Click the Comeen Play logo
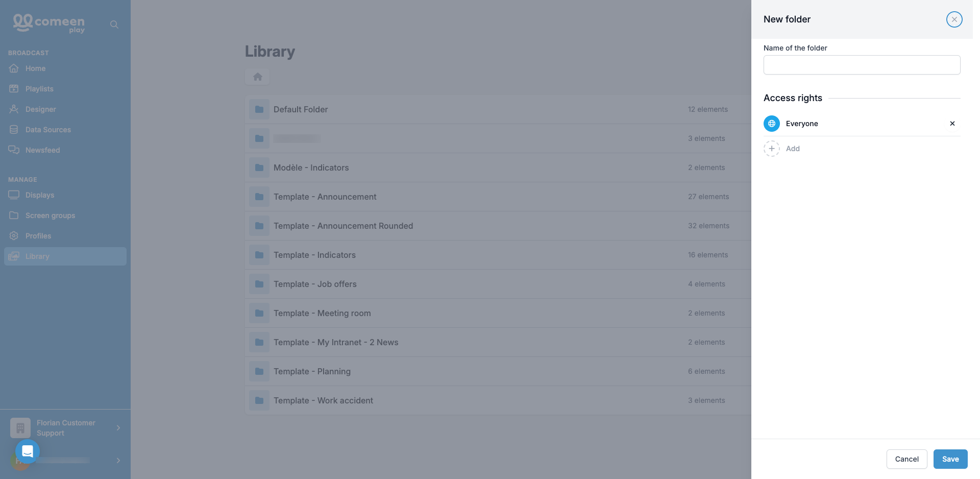 (x=49, y=23)
